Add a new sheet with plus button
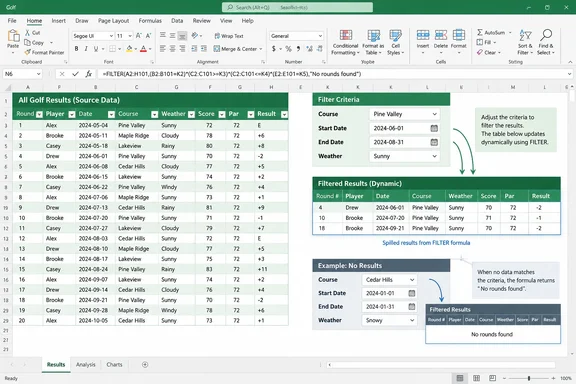576x384 pixels. pyautogui.click(x=145, y=365)
